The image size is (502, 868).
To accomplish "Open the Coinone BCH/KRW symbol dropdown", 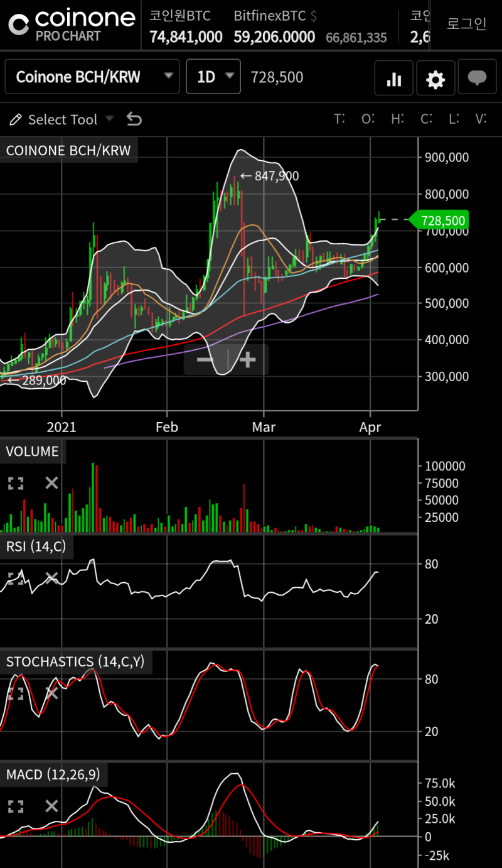I will [92, 77].
